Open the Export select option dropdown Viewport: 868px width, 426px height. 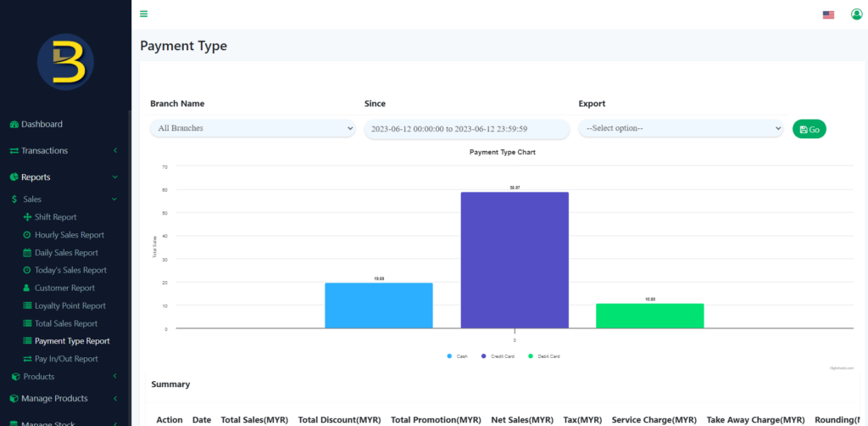click(681, 128)
